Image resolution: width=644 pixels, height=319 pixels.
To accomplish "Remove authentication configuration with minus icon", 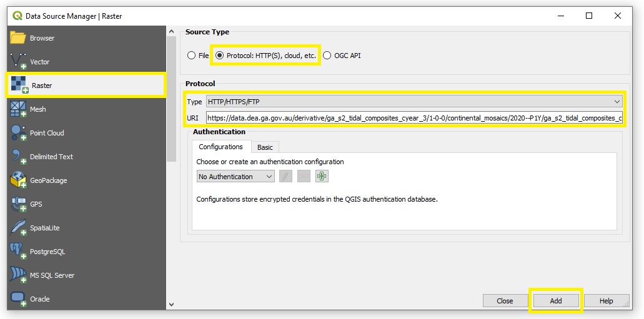I will (304, 177).
